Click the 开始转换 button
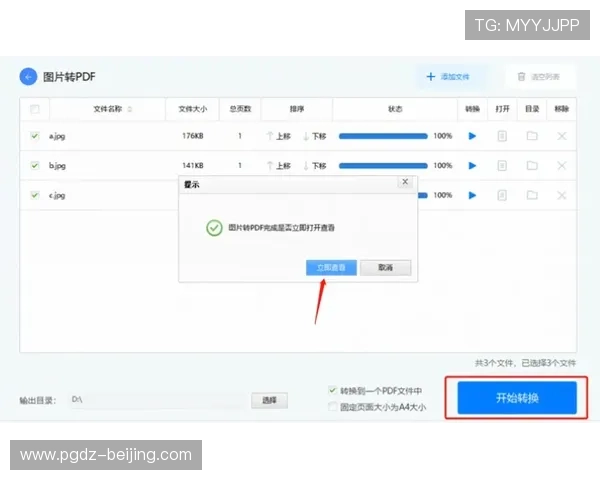 click(517, 398)
